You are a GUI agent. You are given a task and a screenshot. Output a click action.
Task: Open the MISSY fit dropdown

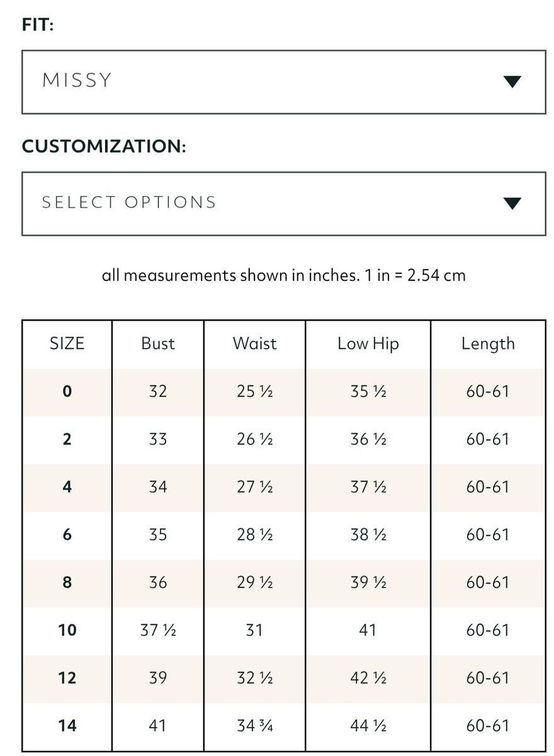pos(283,82)
